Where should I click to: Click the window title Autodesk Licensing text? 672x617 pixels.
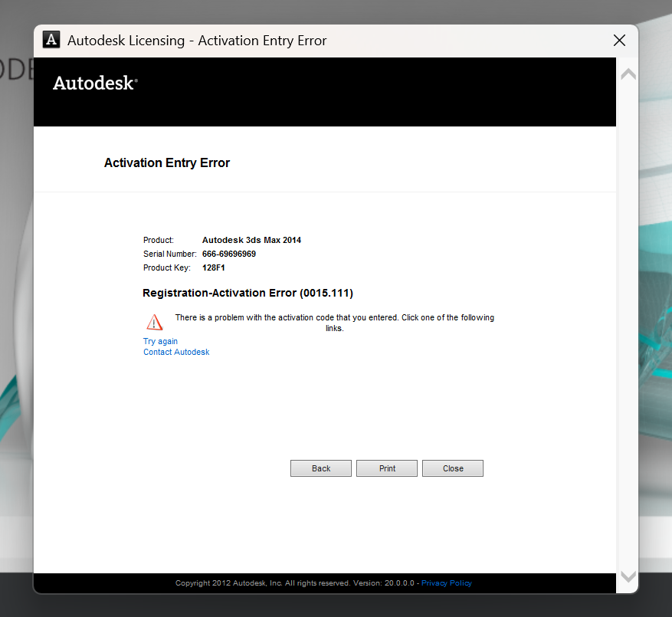197,41
